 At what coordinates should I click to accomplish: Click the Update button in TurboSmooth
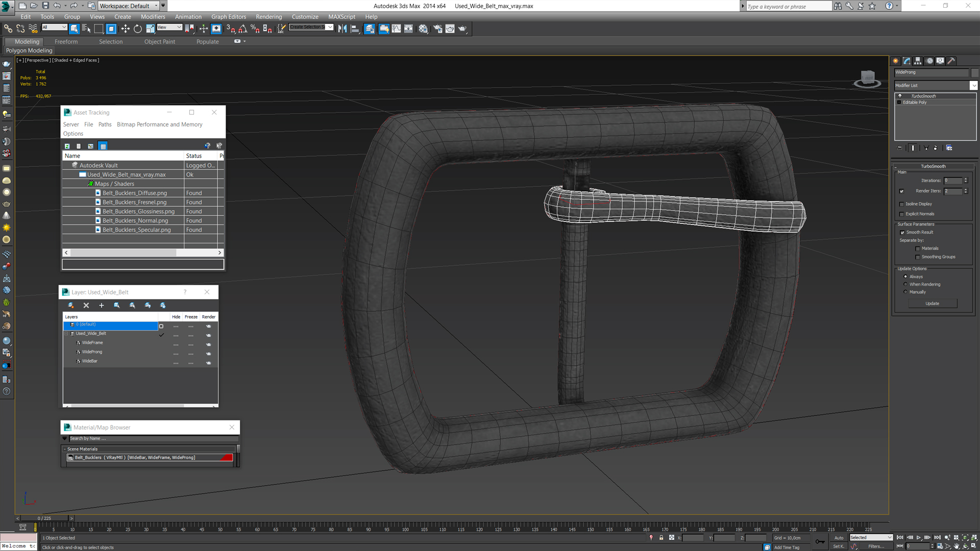click(x=932, y=304)
